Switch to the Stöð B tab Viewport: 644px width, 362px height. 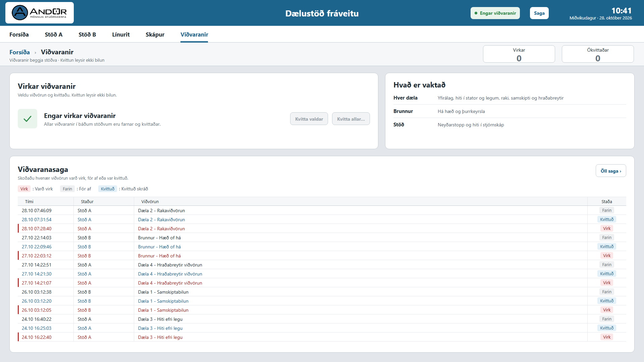pos(87,35)
